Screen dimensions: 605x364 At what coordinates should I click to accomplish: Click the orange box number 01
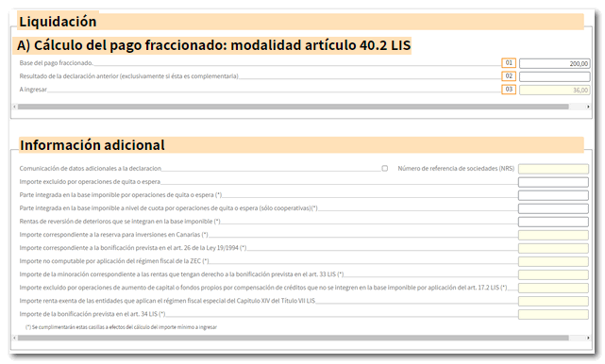click(x=509, y=63)
